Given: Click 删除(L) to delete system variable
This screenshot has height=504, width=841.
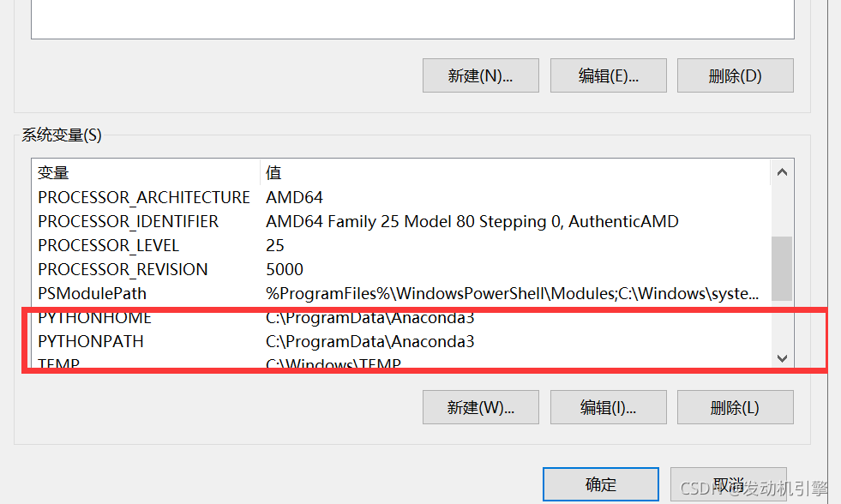Looking at the screenshot, I should [735, 407].
